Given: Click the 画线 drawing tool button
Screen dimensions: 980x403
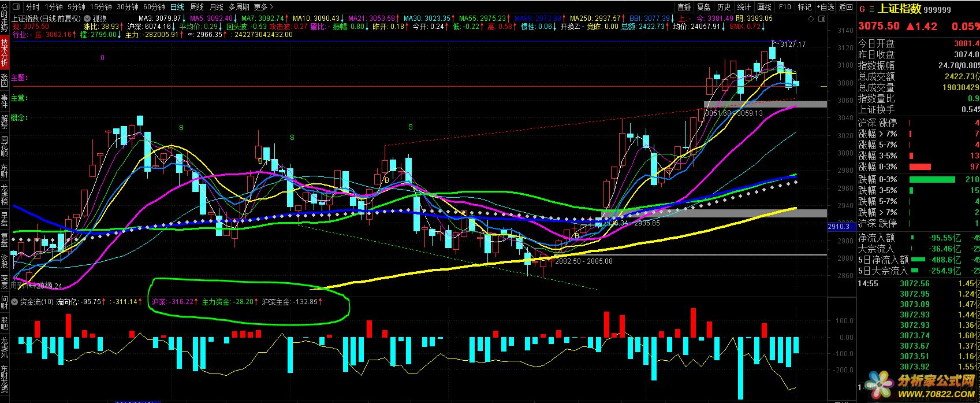Looking at the screenshot, I should click(x=764, y=7).
